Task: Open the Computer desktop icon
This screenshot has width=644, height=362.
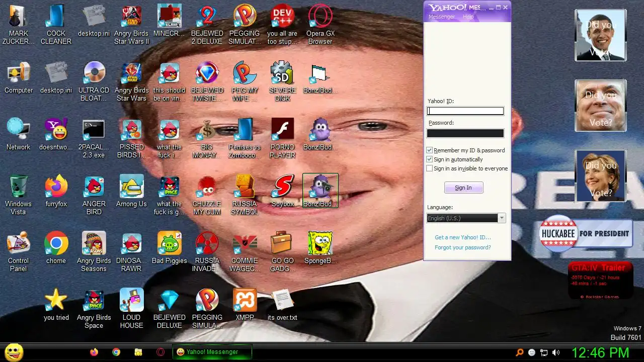Action: [19, 77]
